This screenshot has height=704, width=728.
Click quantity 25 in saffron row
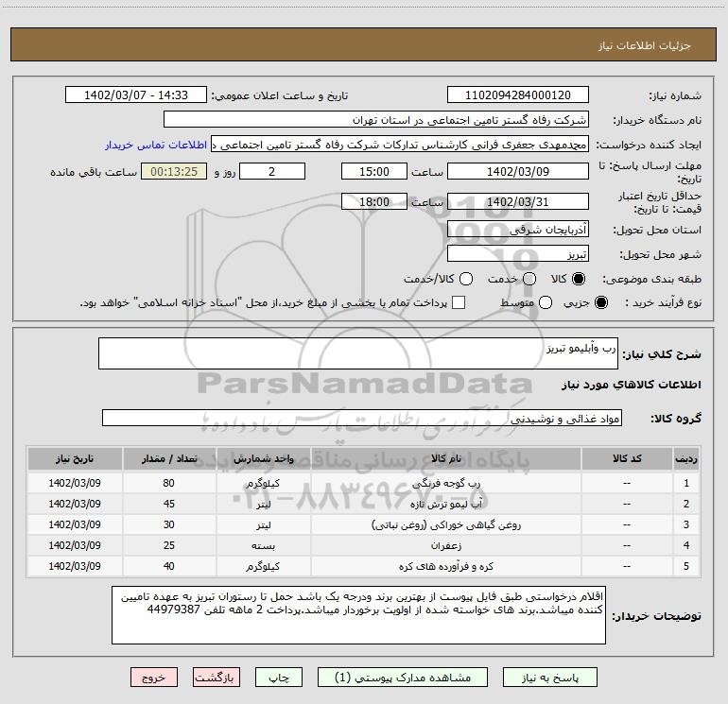point(168,546)
